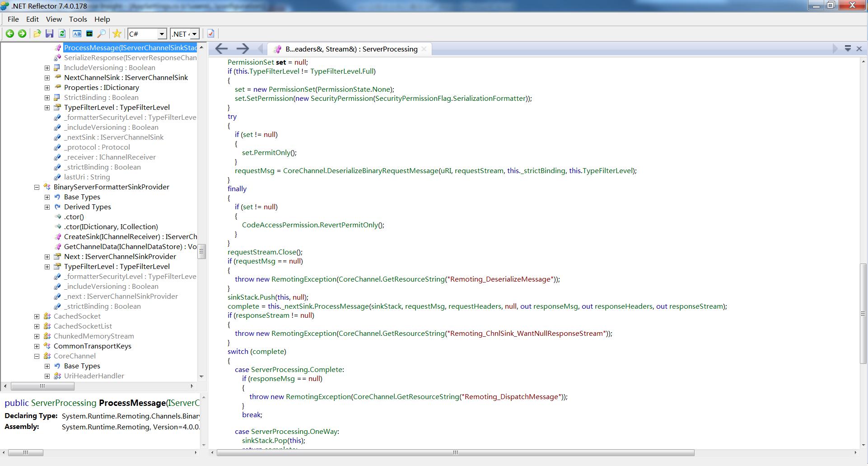The width and height of the screenshot is (868, 466).
Task: Click the code pane vertical scrollbar thumb
Action: click(863, 314)
